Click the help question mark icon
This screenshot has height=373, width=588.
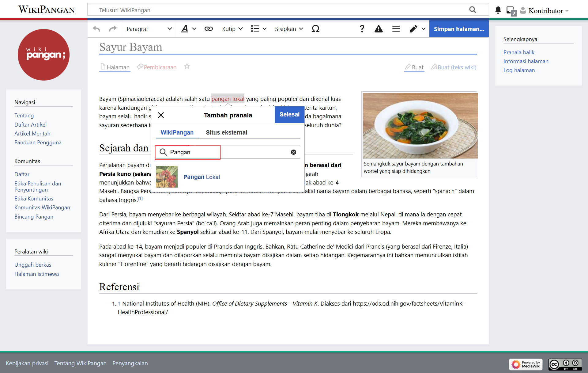[362, 29]
